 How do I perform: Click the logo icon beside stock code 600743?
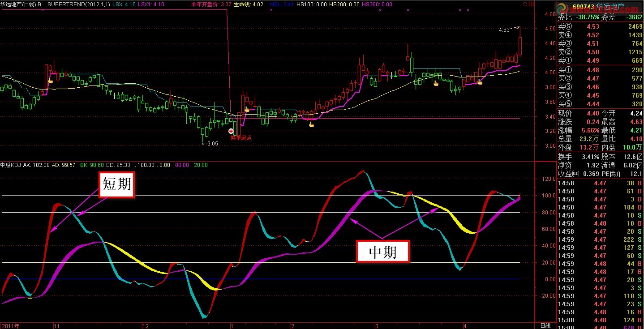pos(562,9)
